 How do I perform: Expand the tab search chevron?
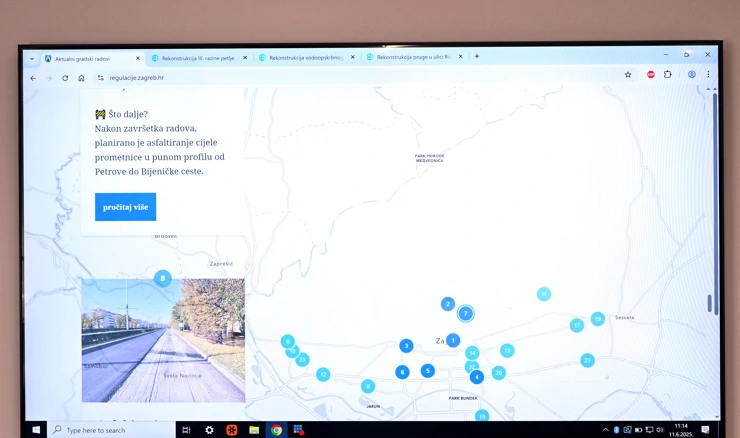[x=32, y=59]
